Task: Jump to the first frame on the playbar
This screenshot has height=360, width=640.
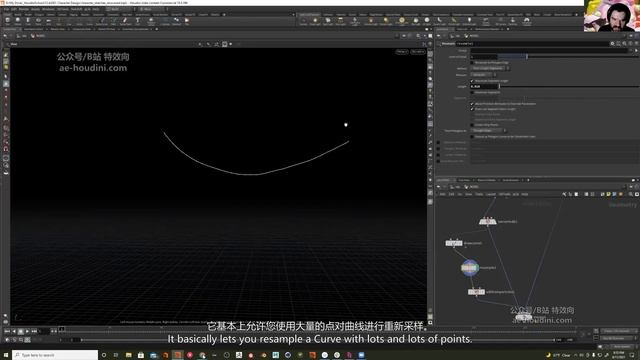Action: coord(7,331)
